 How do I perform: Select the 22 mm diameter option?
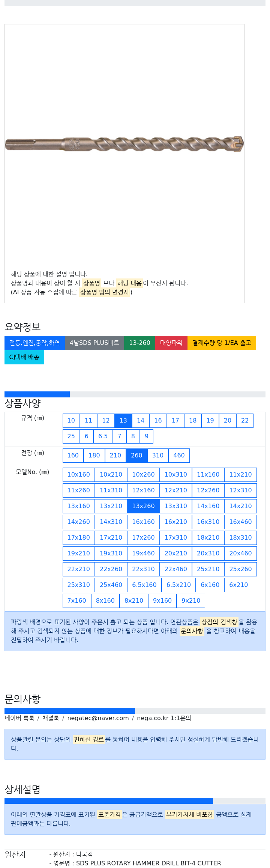tap(245, 421)
